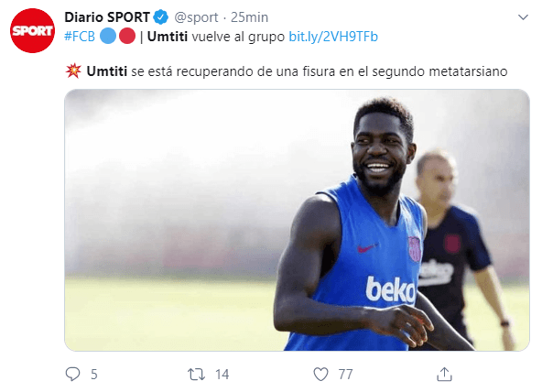This screenshot has height=392, width=542.
Task: Retweet using the retweet arrows icon
Action: (x=196, y=375)
